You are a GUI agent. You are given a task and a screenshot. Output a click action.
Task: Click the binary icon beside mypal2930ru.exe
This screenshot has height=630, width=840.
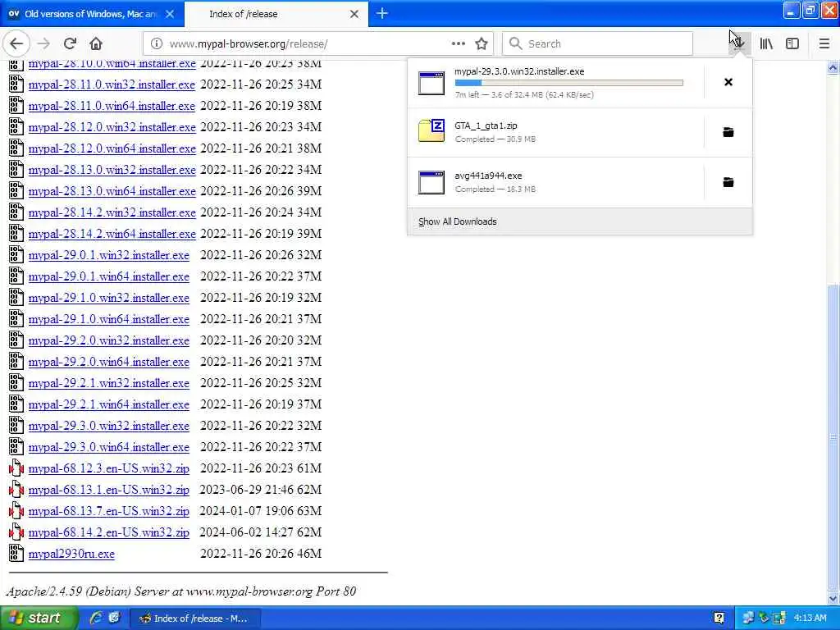coord(16,554)
